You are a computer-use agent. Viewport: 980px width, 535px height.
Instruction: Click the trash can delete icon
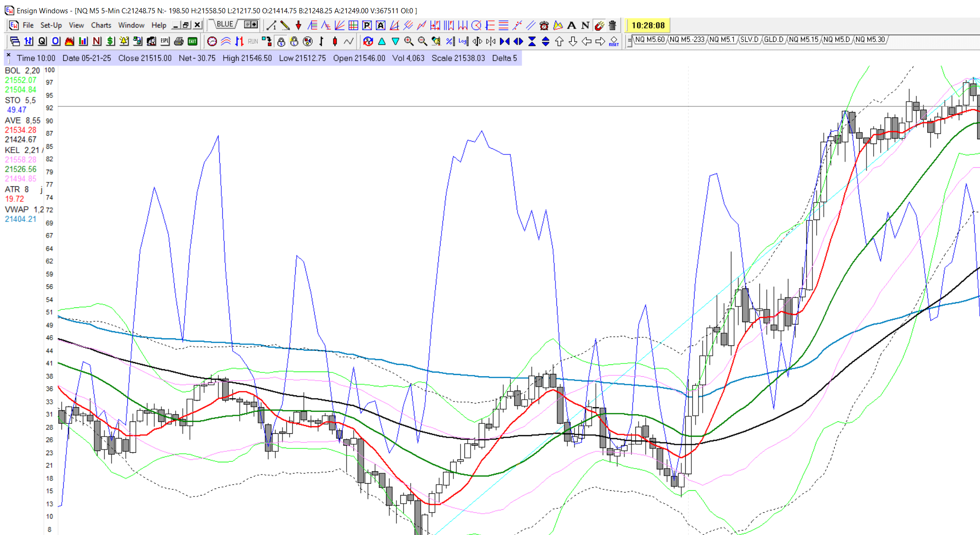(612, 26)
